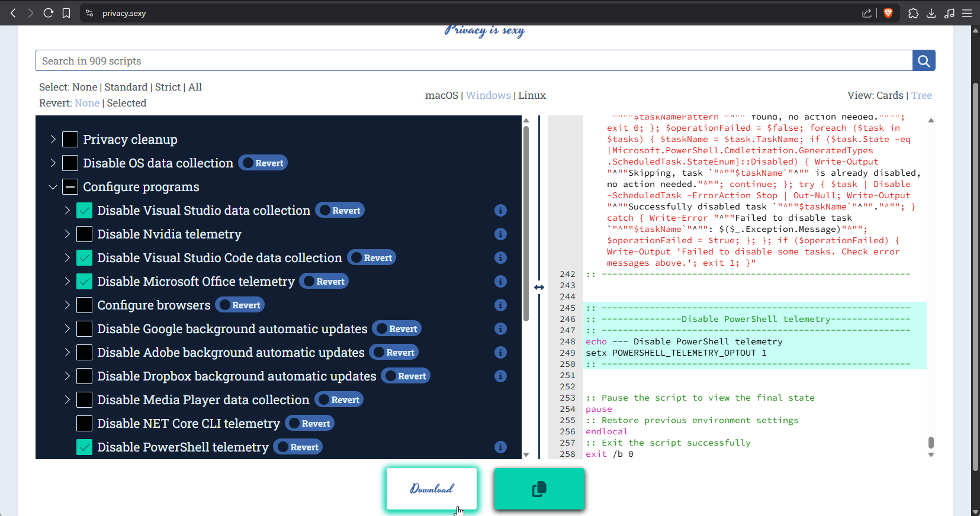980x516 pixels.
Task: Toggle Revert for Disable OS data collection
Action: pyautogui.click(x=263, y=163)
